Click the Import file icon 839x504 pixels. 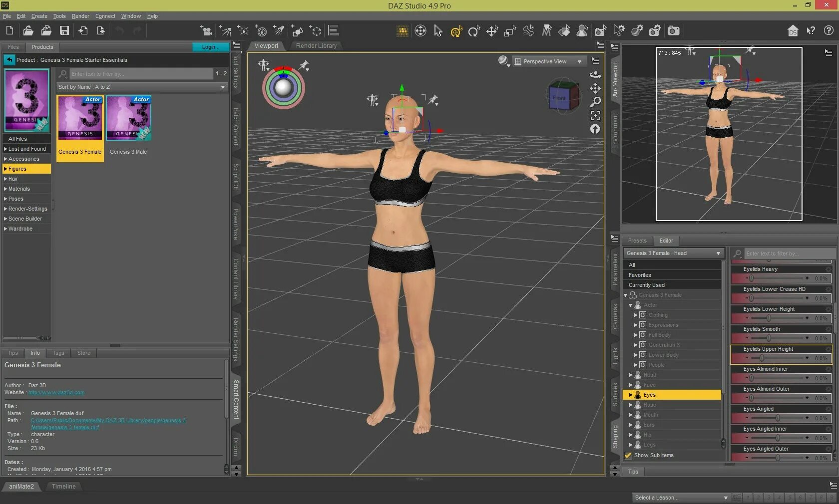[83, 30]
